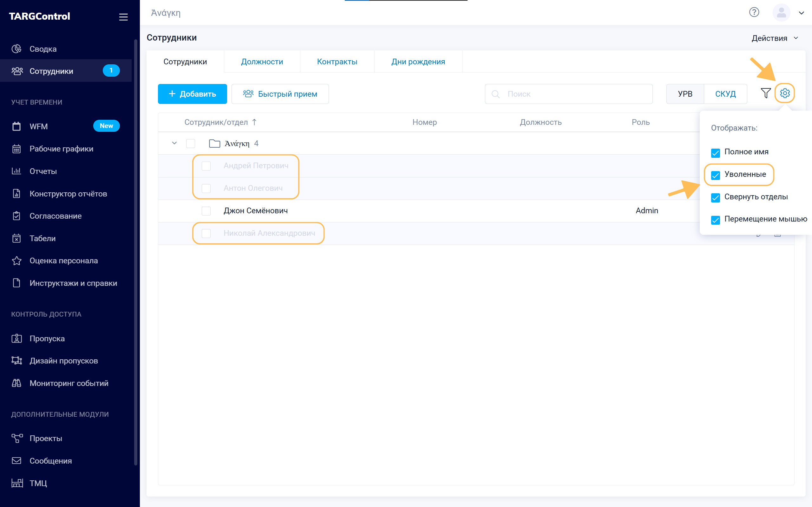Go to Оценка персонала page
This screenshot has width=812, height=507.
63,260
